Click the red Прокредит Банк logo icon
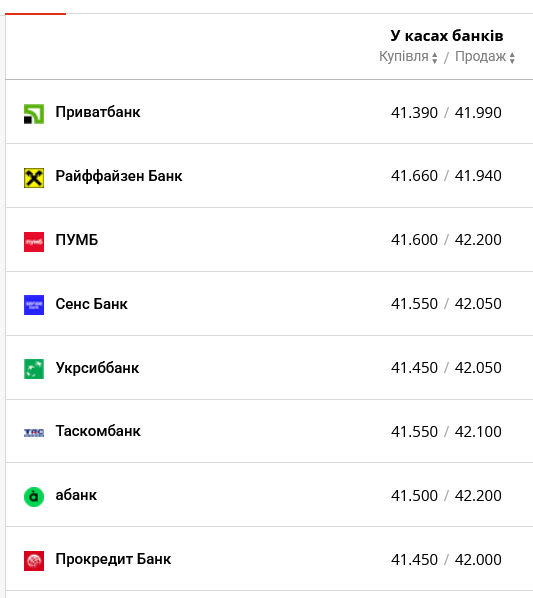 tap(34, 561)
